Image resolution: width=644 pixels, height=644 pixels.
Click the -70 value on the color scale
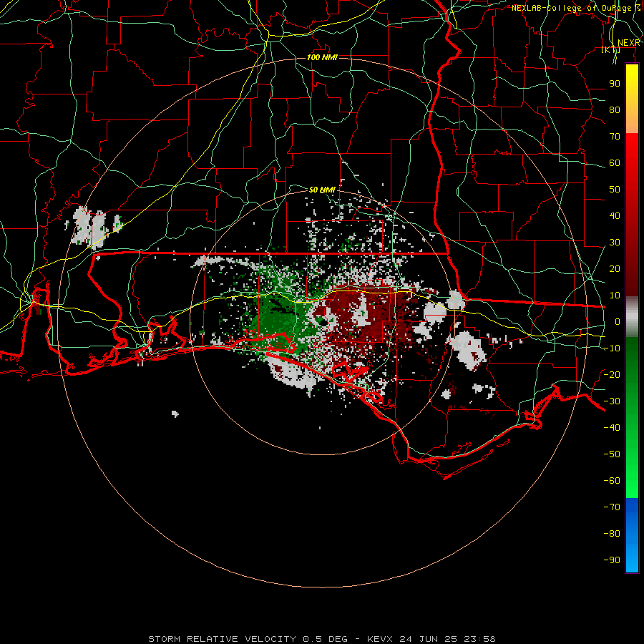tap(612, 507)
